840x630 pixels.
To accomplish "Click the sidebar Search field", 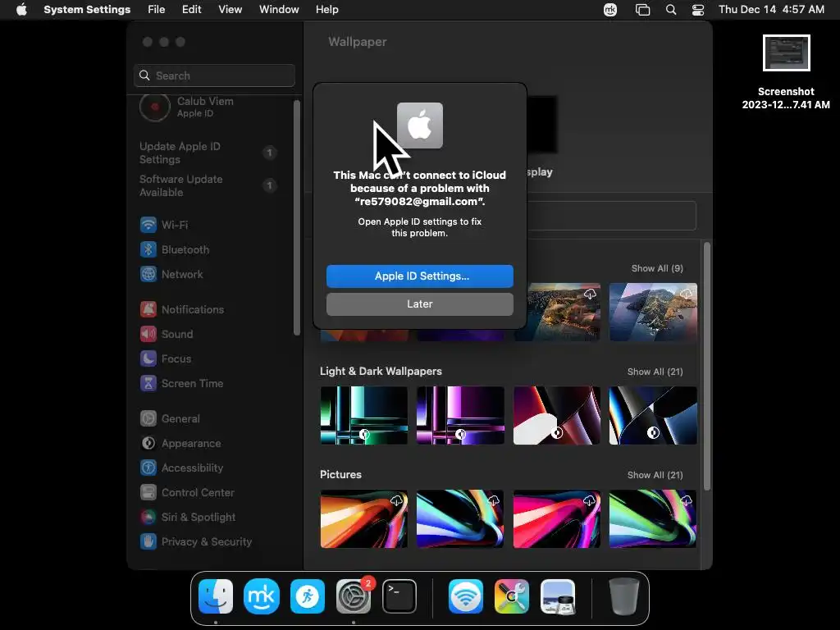I will pyautogui.click(x=214, y=75).
